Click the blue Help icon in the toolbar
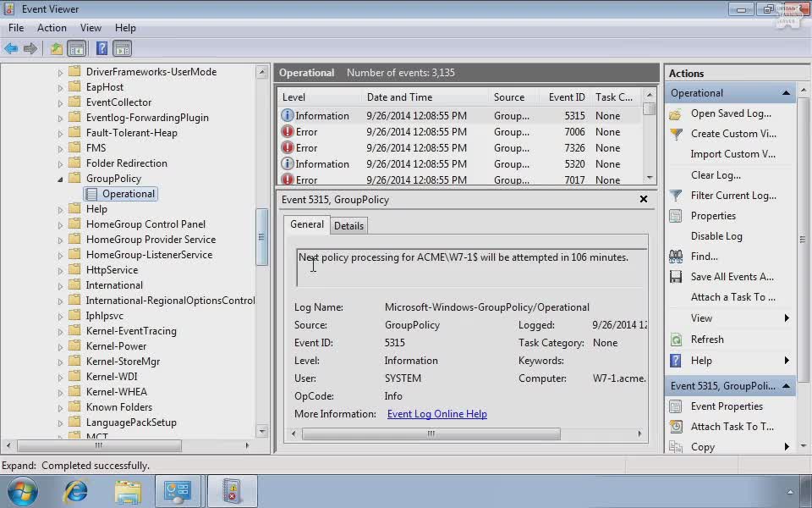This screenshot has width=812, height=508. (101, 49)
